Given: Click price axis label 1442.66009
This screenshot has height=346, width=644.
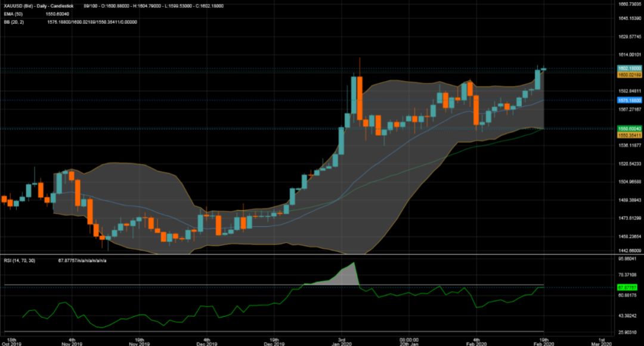Looking at the screenshot, I should pos(630,251).
